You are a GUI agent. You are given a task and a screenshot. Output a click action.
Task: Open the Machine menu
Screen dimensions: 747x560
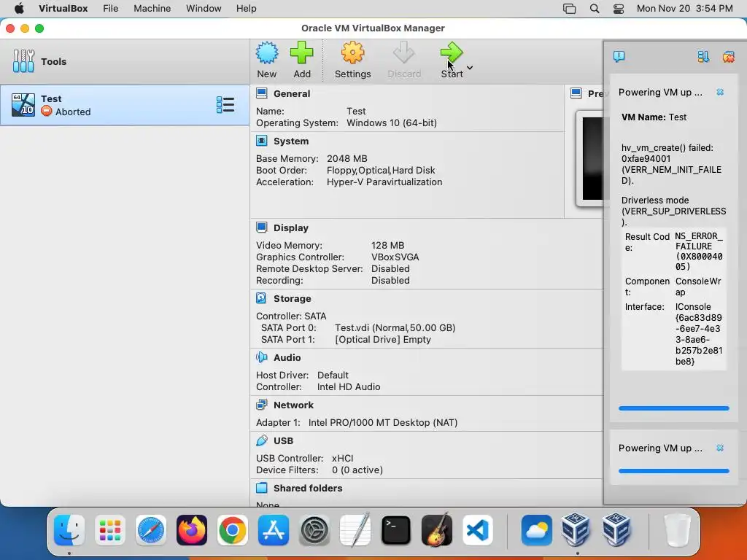[x=152, y=9]
